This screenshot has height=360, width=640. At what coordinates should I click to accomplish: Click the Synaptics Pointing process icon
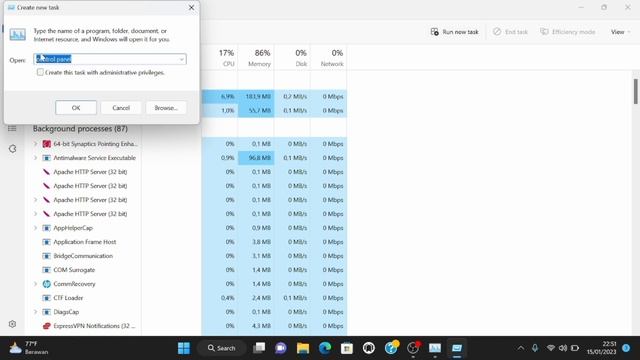point(47,144)
